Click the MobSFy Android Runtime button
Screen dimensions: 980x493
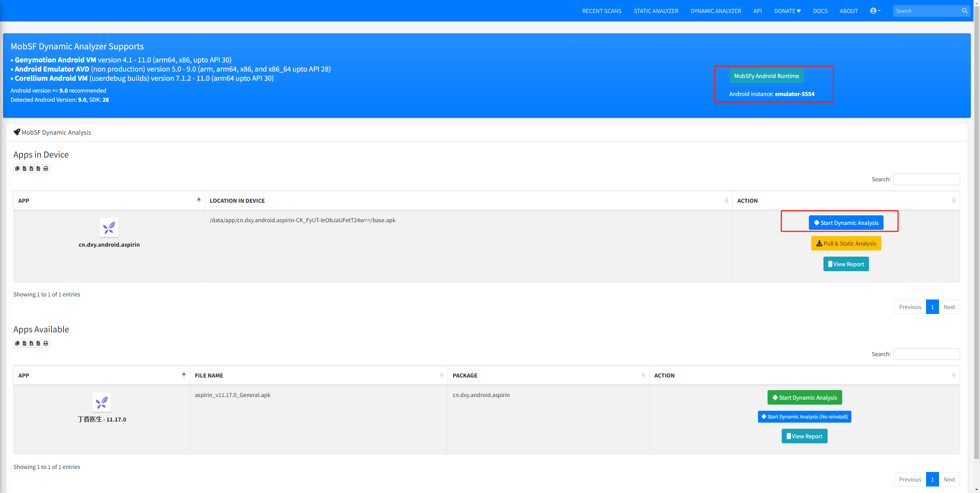[766, 76]
